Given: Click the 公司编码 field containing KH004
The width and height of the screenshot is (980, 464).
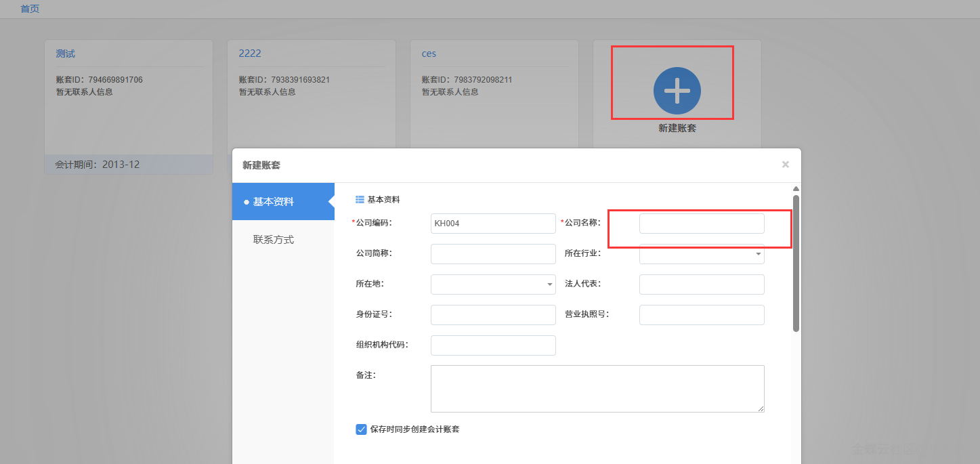Looking at the screenshot, I should tap(493, 224).
